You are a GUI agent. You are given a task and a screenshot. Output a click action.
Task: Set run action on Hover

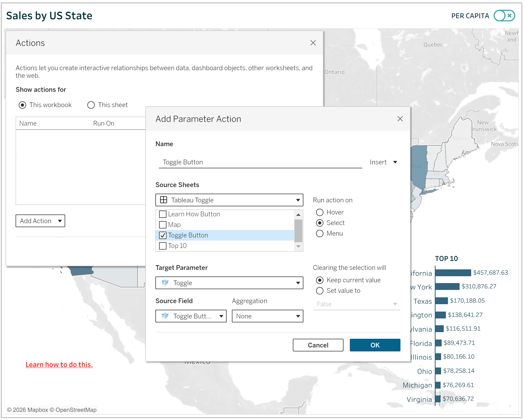tap(320, 212)
